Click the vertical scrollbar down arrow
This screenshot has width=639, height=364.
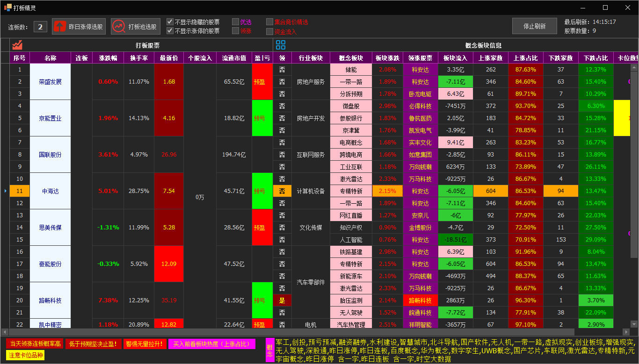pyautogui.click(x=634, y=325)
